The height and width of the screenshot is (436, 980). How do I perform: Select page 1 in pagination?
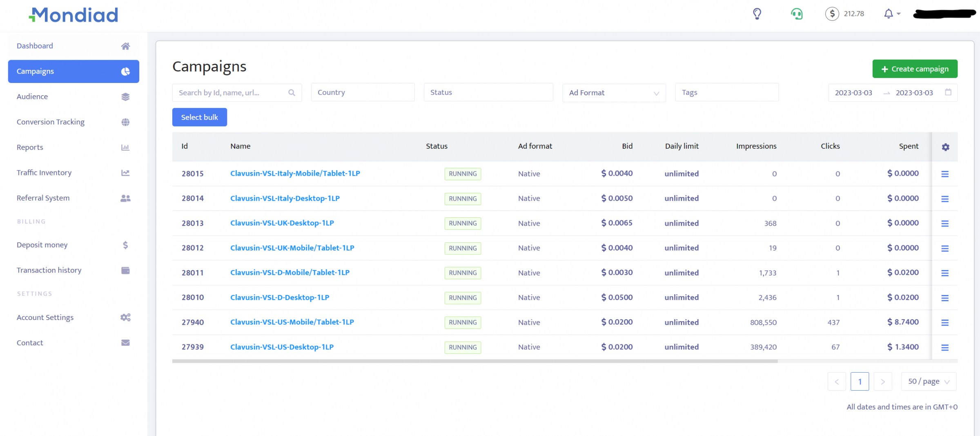[x=860, y=382]
